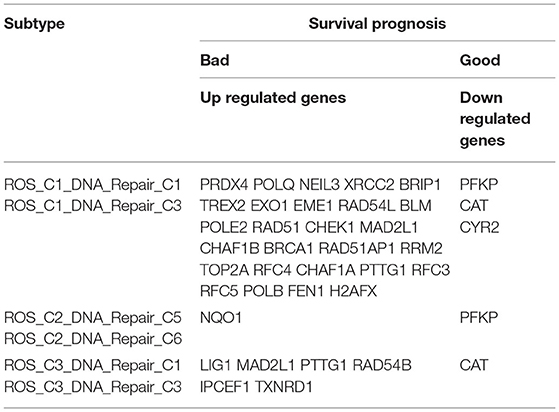Click the Good prognosis subheader
Viewport: 559px width, 412px height.
click(x=480, y=60)
